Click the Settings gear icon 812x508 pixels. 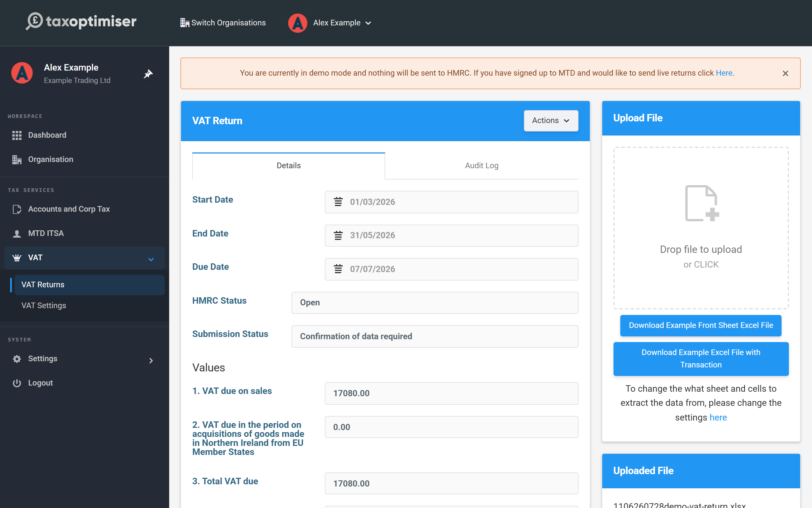pyautogui.click(x=17, y=359)
